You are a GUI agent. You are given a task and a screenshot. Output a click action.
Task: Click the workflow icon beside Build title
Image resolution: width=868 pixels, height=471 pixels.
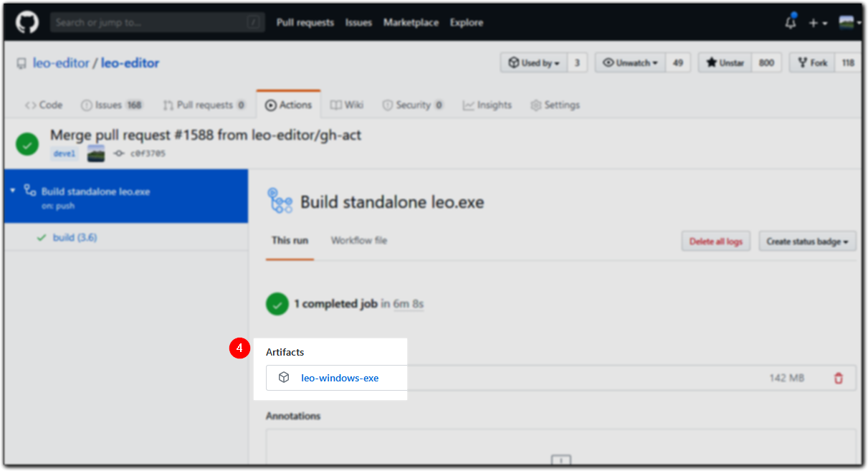click(280, 201)
